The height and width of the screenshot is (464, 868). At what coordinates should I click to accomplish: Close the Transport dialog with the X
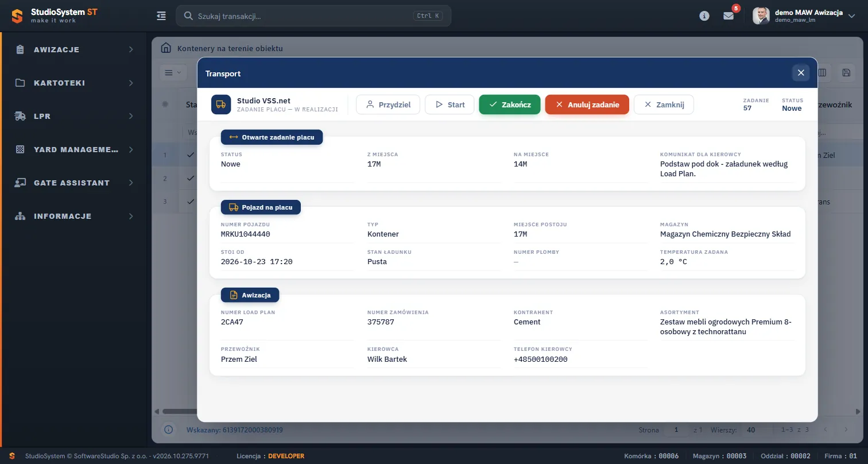click(801, 72)
